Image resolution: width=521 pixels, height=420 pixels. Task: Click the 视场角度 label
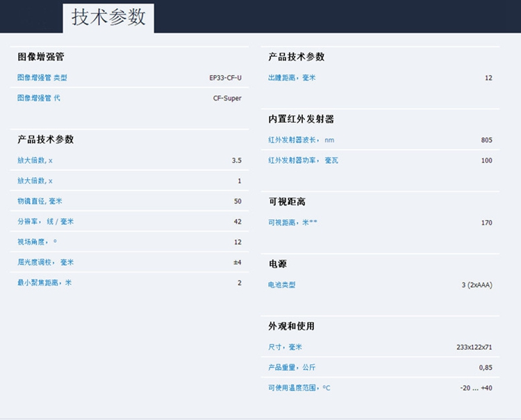[37, 242]
